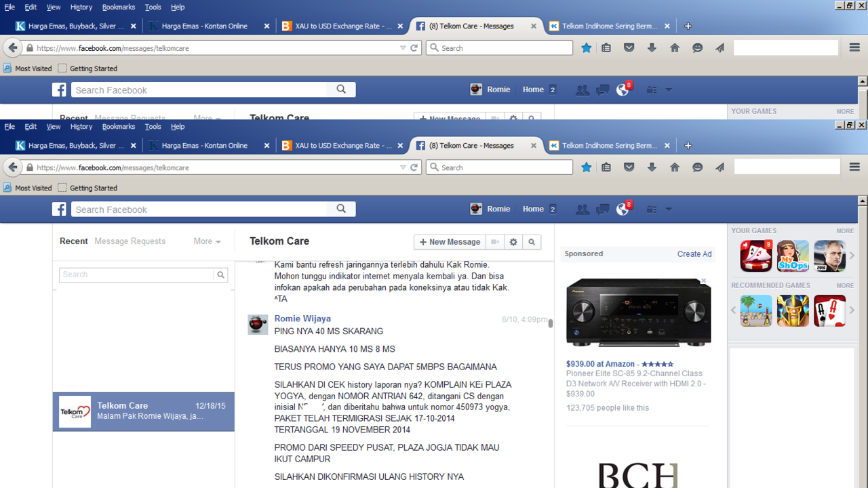Open Hello chat smiley in front window toolbar
Viewport: 868px width, 488px height.
point(697,167)
